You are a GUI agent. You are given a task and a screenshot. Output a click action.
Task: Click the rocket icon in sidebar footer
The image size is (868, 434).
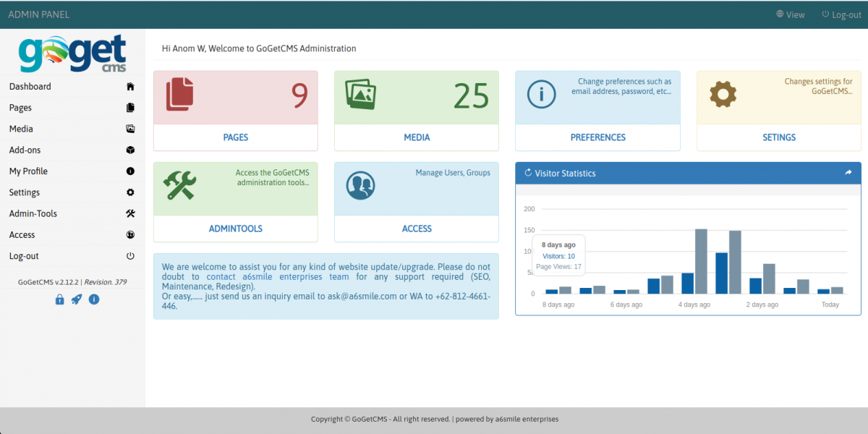(x=76, y=299)
